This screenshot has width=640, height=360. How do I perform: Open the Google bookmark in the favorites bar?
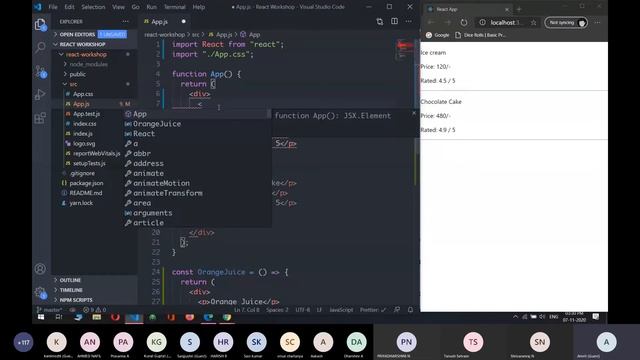[438, 35]
